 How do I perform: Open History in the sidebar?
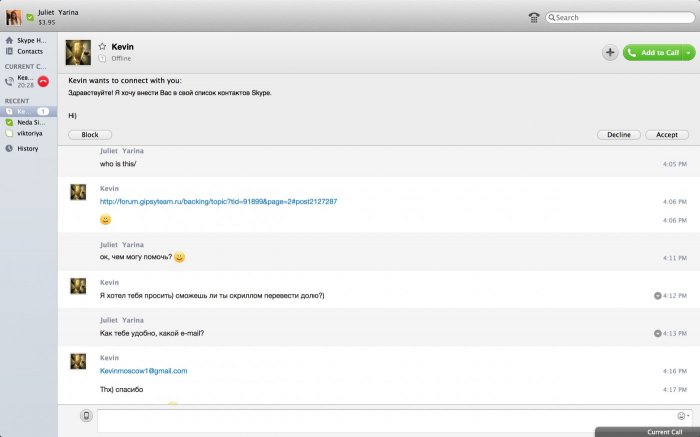coord(22,149)
